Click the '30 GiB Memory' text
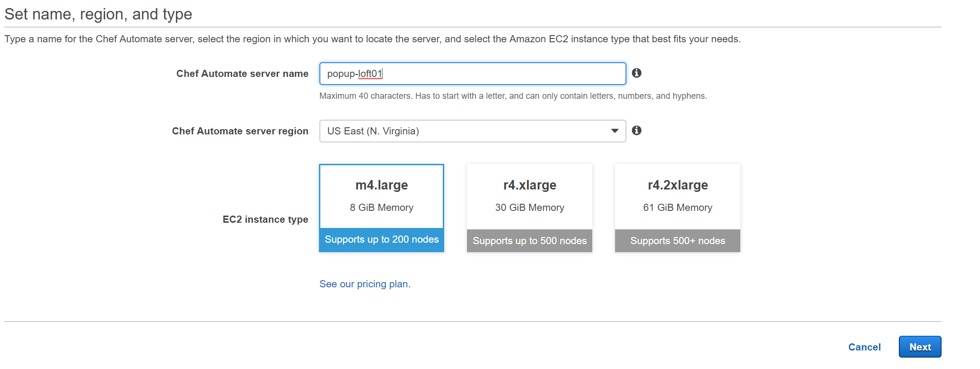The image size is (980, 369). [x=530, y=208]
